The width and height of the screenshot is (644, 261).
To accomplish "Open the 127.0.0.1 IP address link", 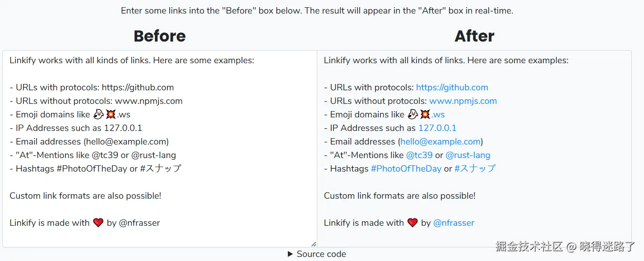I will click(437, 128).
